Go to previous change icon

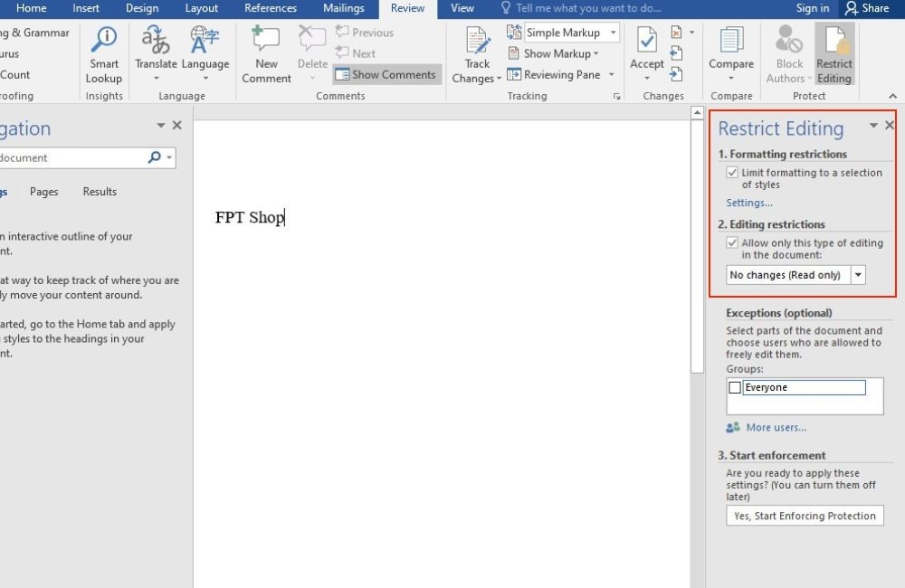pos(676,53)
